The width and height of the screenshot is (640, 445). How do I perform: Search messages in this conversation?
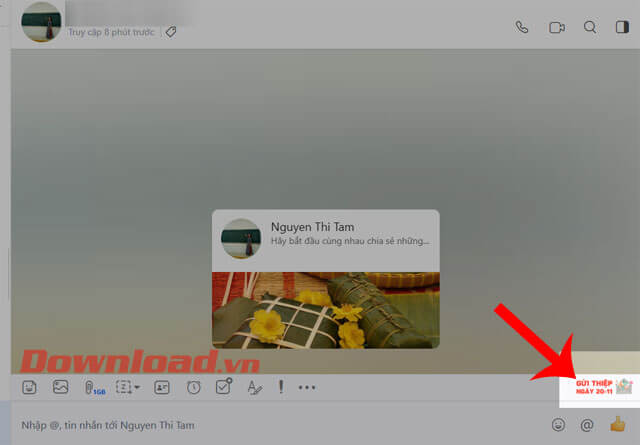pos(589,27)
